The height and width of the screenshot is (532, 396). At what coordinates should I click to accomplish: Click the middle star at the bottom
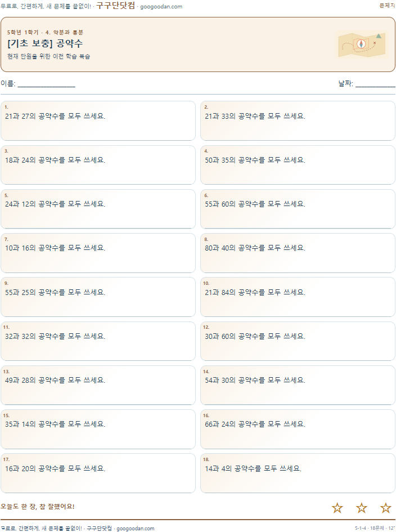coord(362,508)
